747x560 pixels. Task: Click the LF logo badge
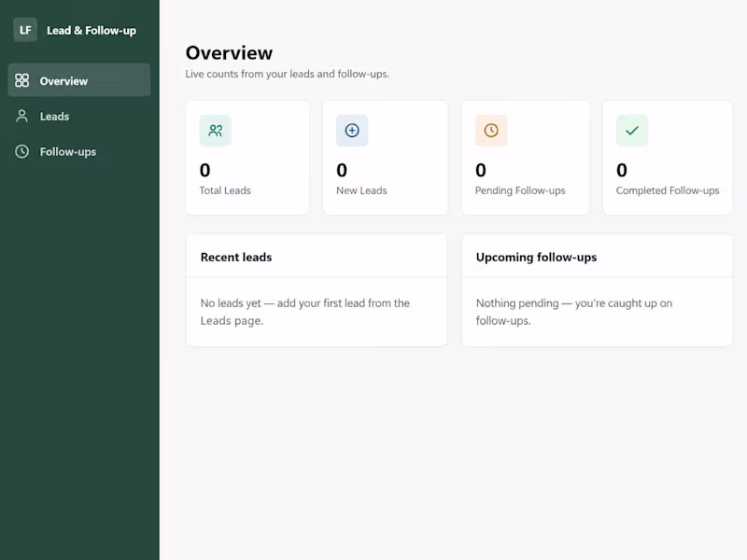point(25,30)
